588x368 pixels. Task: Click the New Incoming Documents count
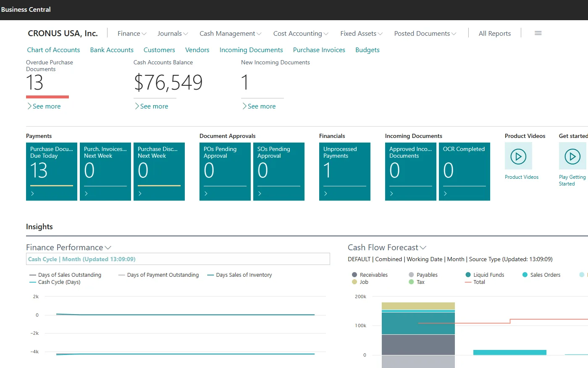(245, 82)
